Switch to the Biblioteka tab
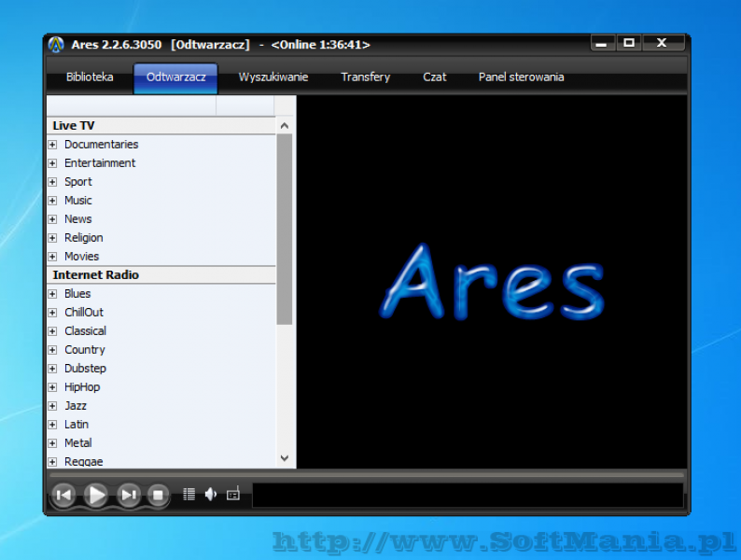The height and width of the screenshot is (560, 741). [x=90, y=77]
